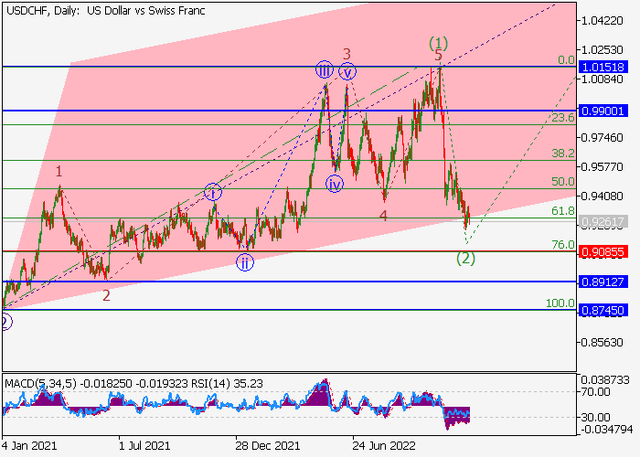Viewport: 640px width, 457px height.
Task: Select the 61.8 Fibonacci level label
Action: click(562, 212)
